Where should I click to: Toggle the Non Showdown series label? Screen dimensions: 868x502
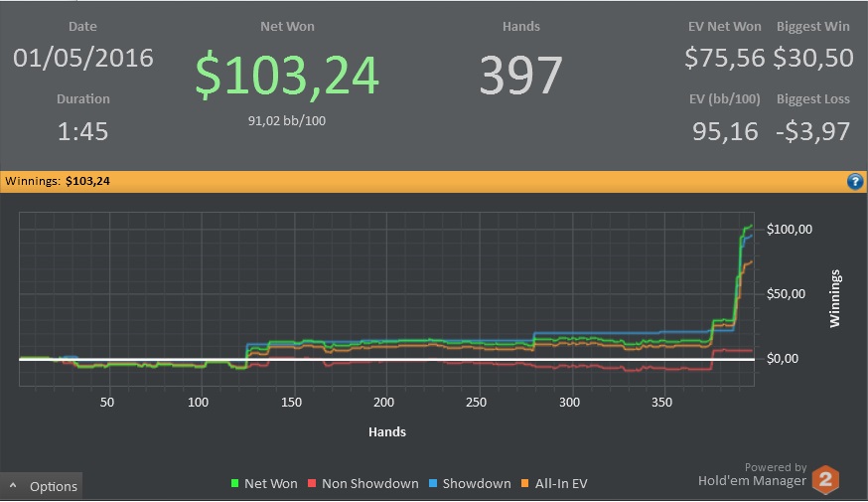(369, 484)
